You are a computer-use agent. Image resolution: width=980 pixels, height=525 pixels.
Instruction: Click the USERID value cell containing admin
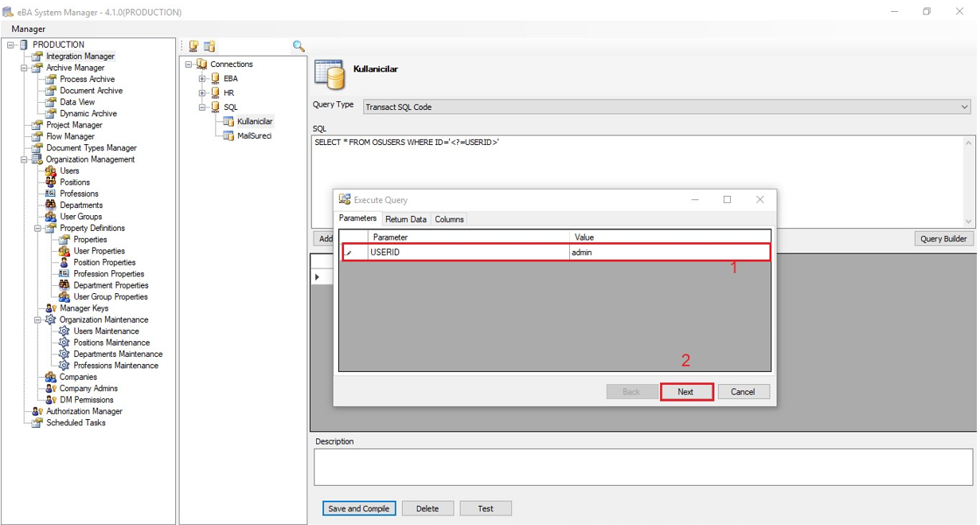coord(669,253)
